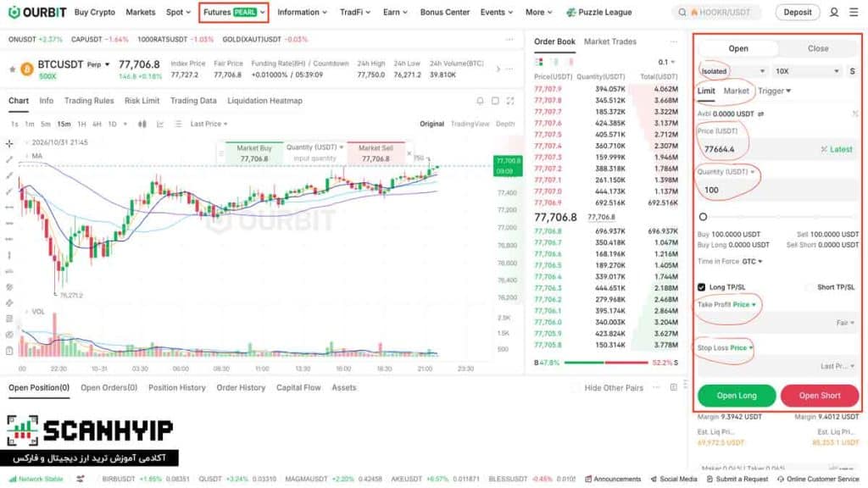Click quick Market Buy 77,706.8 button
The width and height of the screenshot is (868, 488).
point(254,153)
